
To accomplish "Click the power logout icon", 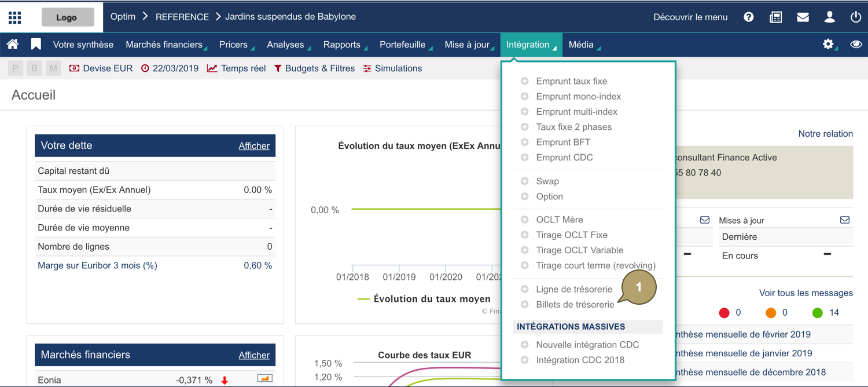I will pos(855,17).
